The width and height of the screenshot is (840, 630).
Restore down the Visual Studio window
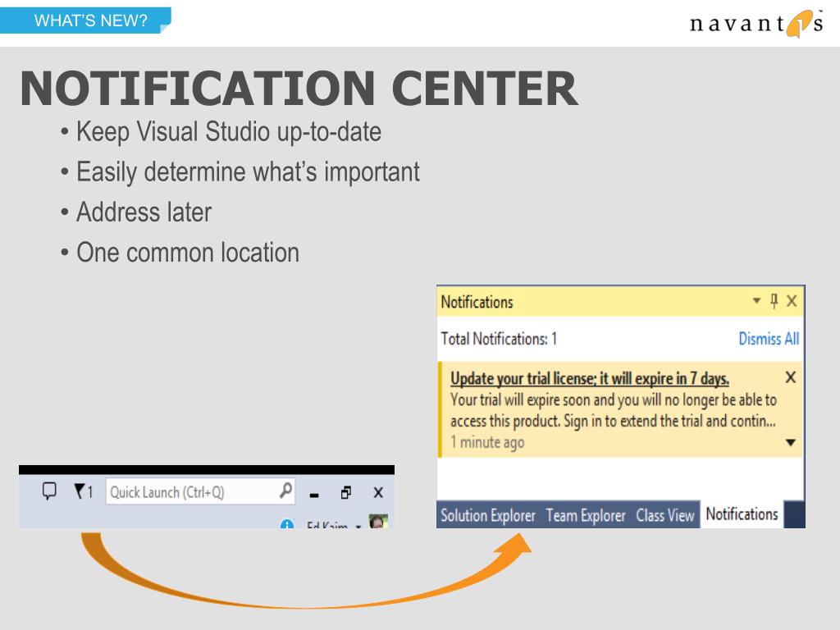[346, 492]
